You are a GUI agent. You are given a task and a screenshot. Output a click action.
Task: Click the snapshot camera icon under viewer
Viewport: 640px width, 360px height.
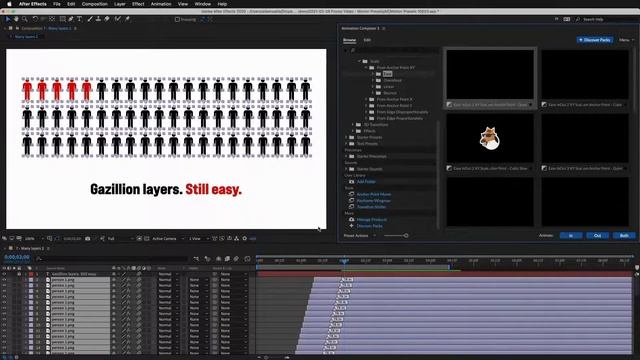click(88, 238)
